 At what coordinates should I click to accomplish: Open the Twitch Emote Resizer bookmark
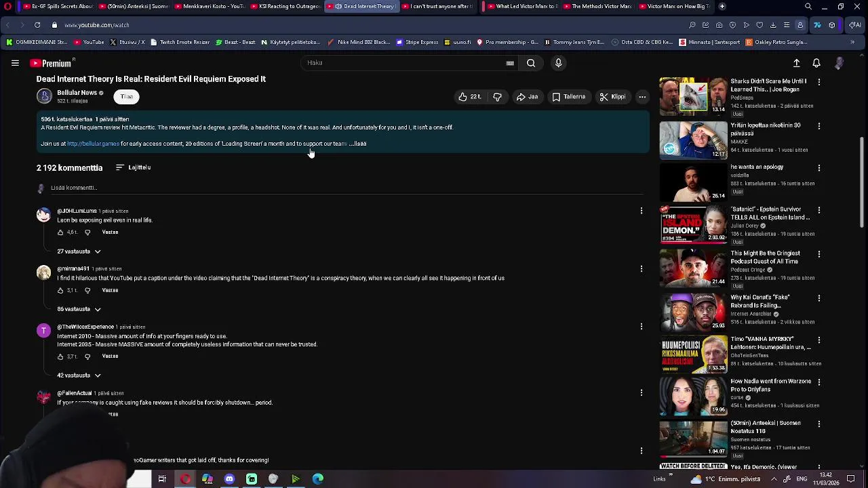180,42
